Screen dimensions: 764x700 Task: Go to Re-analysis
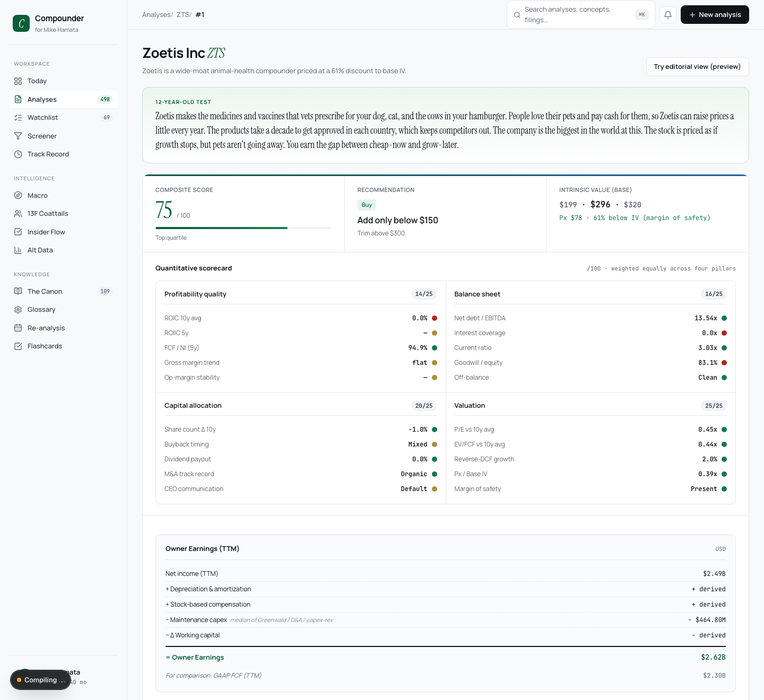point(63,328)
